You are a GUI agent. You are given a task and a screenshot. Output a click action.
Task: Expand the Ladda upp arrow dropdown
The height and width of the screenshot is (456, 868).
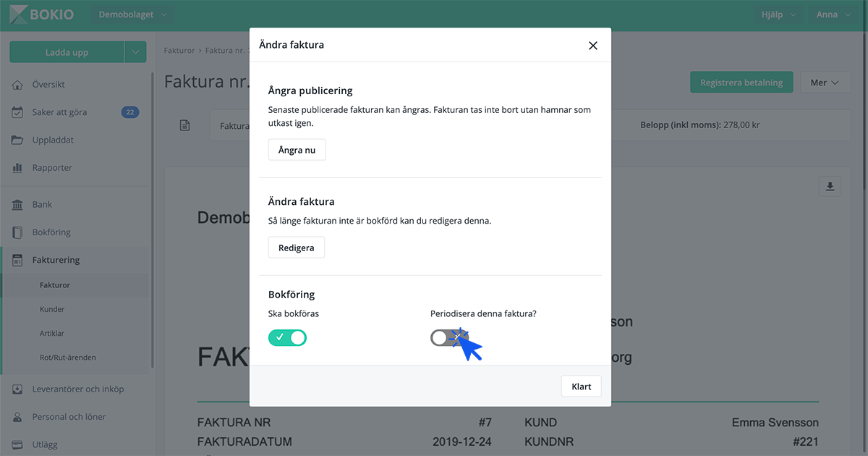point(135,52)
